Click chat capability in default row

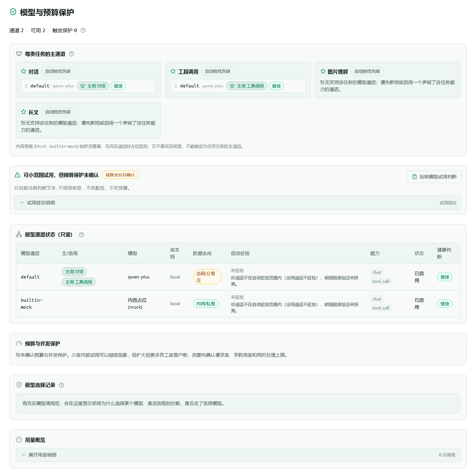(x=377, y=272)
